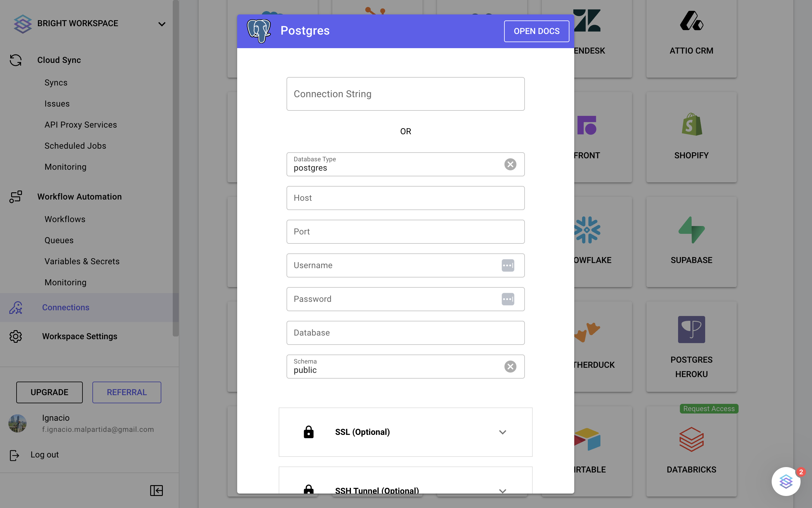Click the Workflow Automation sidebar icon
Screen dimensions: 812x508
click(15, 197)
